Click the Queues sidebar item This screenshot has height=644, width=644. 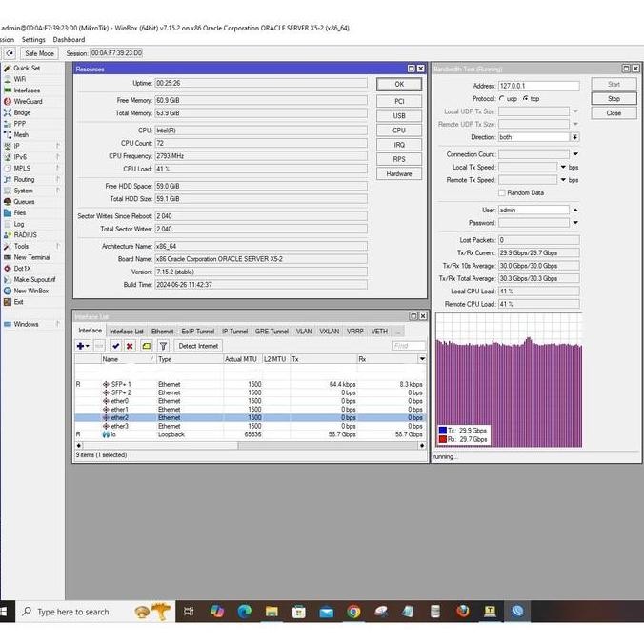tap(23, 202)
